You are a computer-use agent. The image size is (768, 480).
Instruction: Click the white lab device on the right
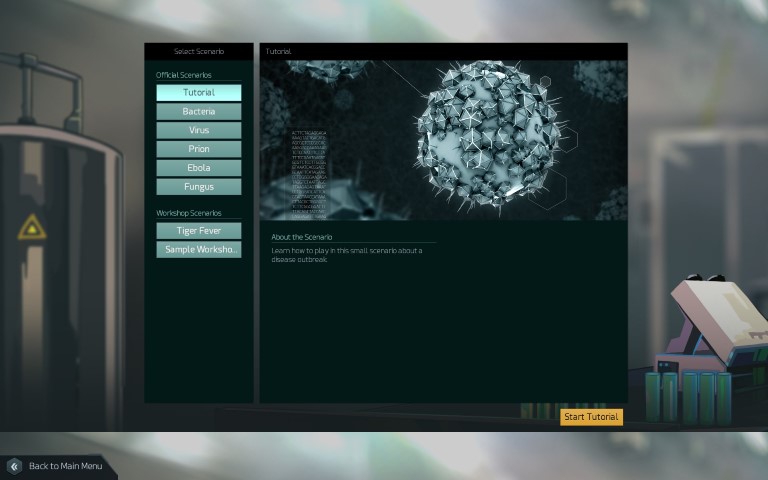[710, 320]
